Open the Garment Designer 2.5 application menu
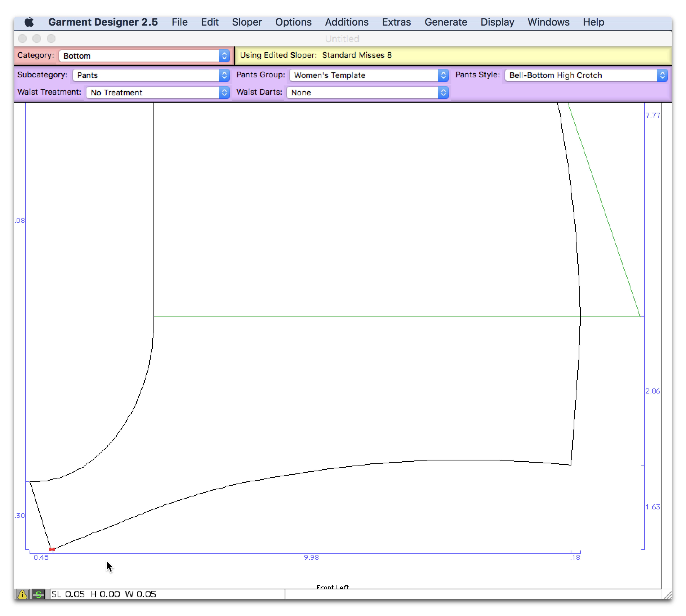This screenshot has width=686, height=616. (103, 22)
